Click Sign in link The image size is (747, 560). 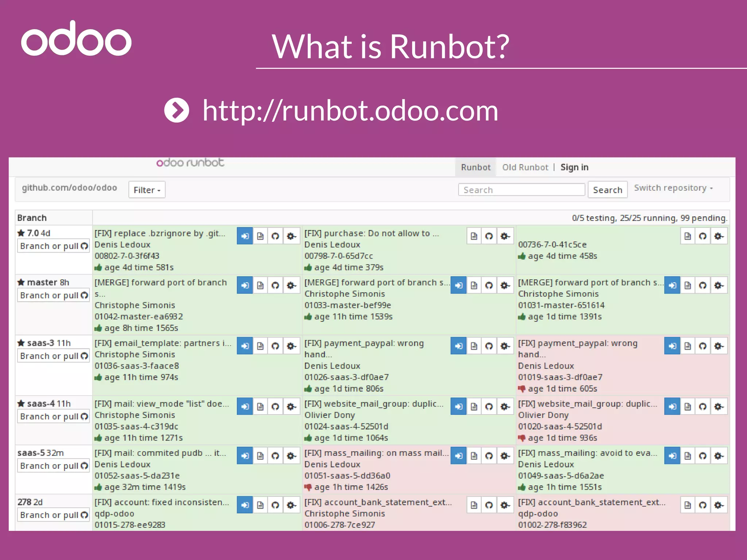point(574,167)
